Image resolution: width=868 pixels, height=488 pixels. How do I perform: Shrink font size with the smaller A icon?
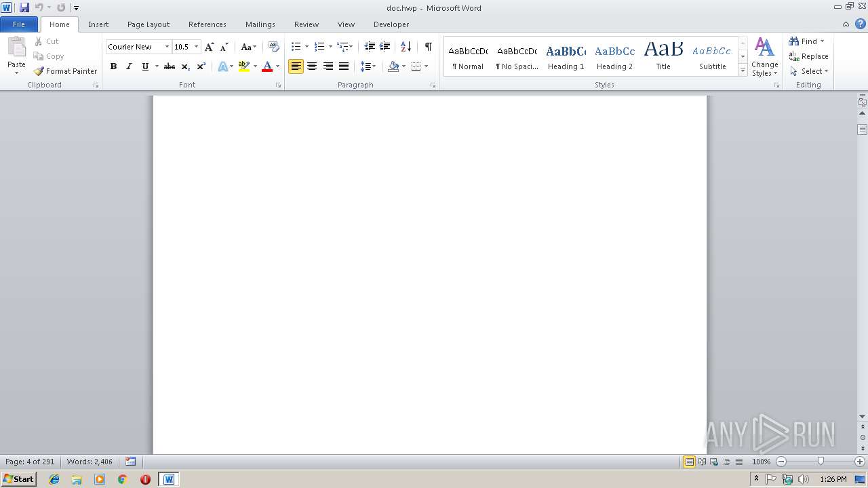click(x=224, y=47)
